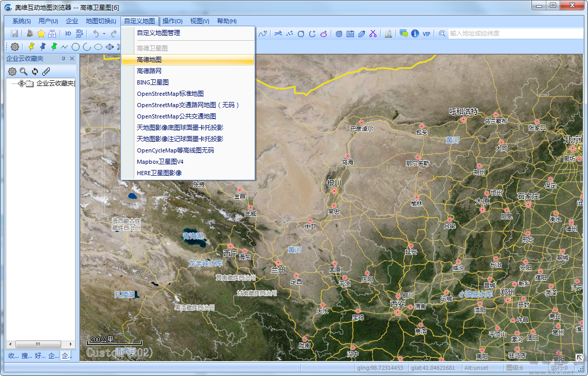Open the undo history dropdown arrow
This screenshot has width=588, height=376.
point(104,33)
